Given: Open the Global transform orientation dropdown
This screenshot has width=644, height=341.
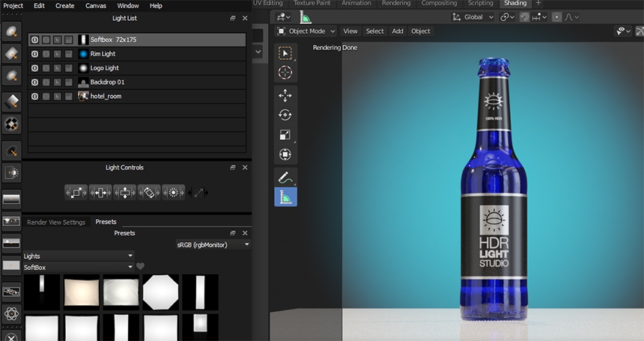Looking at the screenshot, I should tap(473, 17).
